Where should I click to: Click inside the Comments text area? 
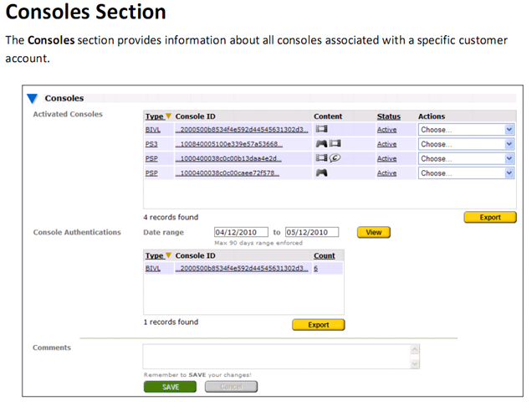click(276, 356)
